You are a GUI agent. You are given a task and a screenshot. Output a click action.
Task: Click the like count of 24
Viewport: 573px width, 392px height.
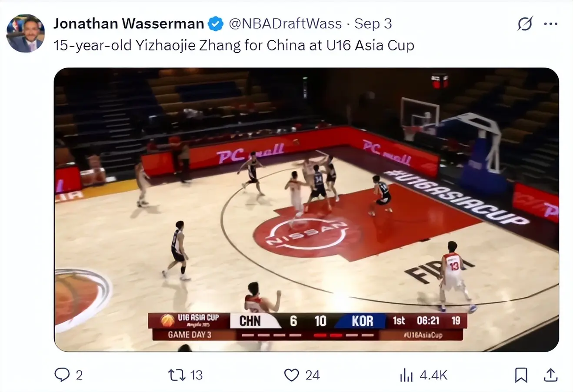pos(312,375)
